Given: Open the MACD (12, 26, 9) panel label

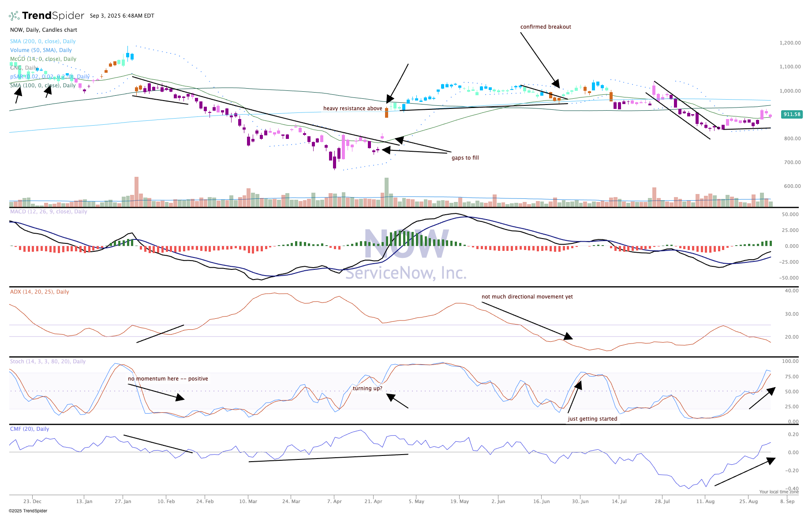Looking at the screenshot, I should pyautogui.click(x=49, y=212).
